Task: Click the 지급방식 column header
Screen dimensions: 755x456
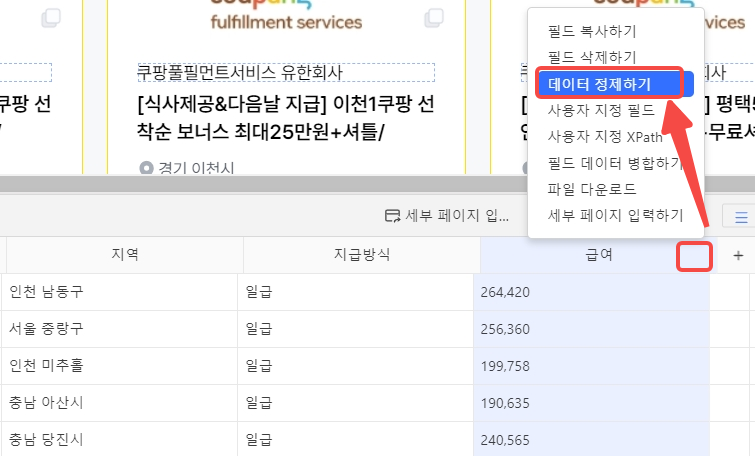Action: click(x=361, y=256)
